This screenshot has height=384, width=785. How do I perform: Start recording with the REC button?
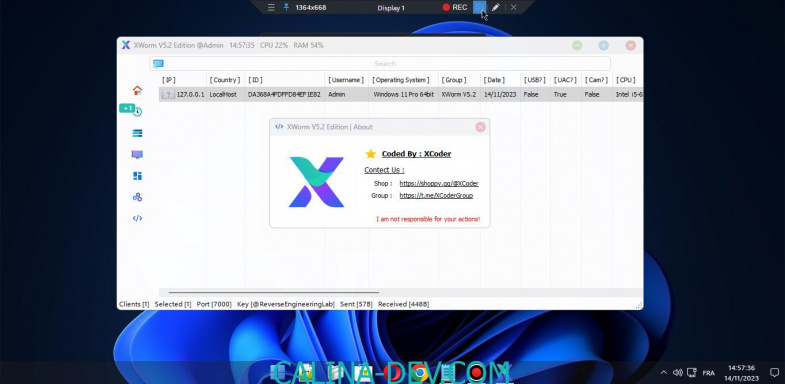pos(455,8)
